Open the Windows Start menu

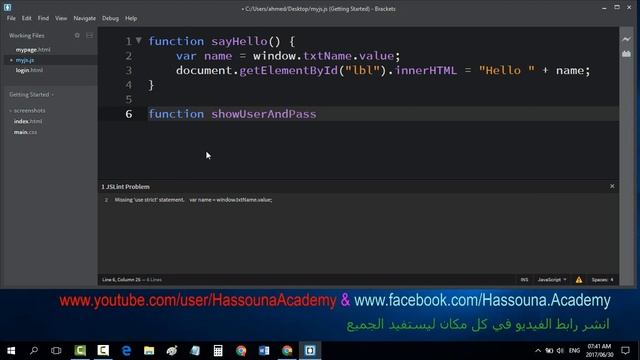click(11, 351)
